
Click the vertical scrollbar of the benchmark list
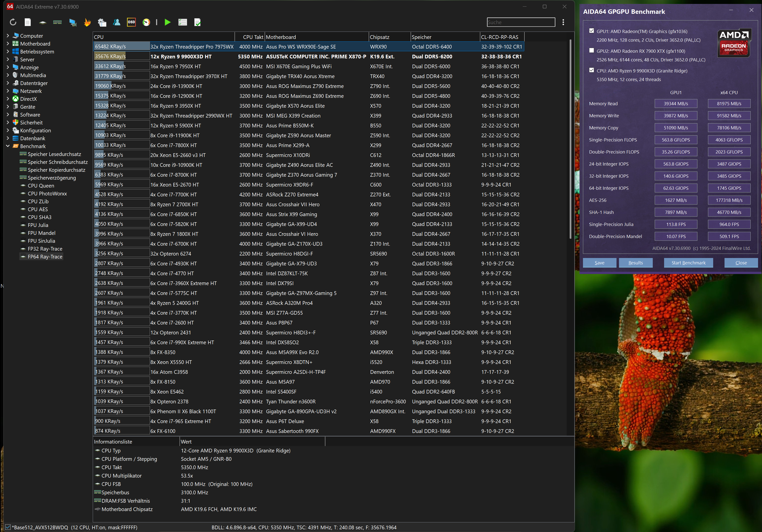[570, 139]
